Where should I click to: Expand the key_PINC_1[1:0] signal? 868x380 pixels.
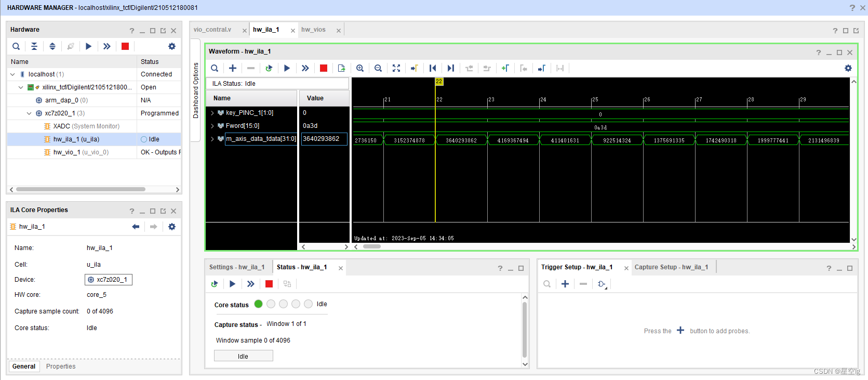point(212,113)
